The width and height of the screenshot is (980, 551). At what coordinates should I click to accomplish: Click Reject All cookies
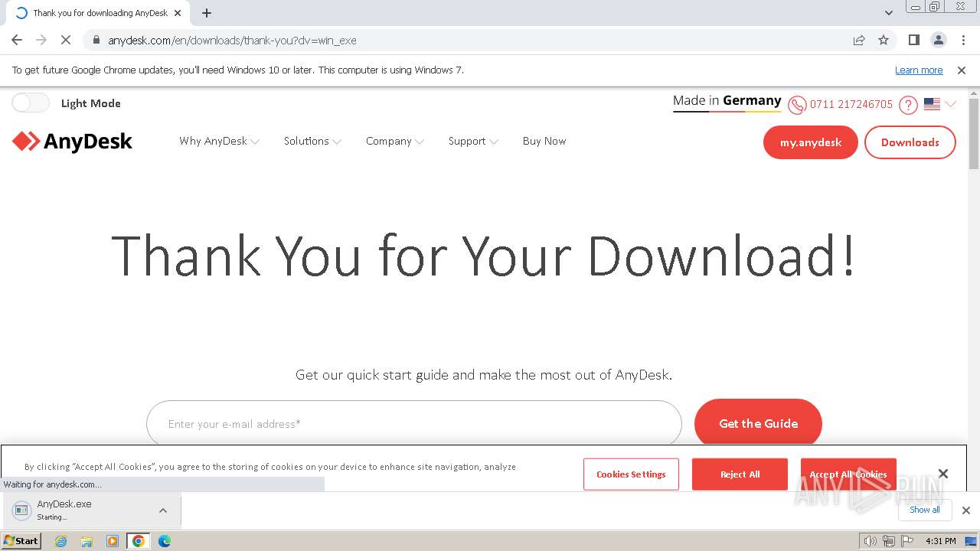pos(740,474)
